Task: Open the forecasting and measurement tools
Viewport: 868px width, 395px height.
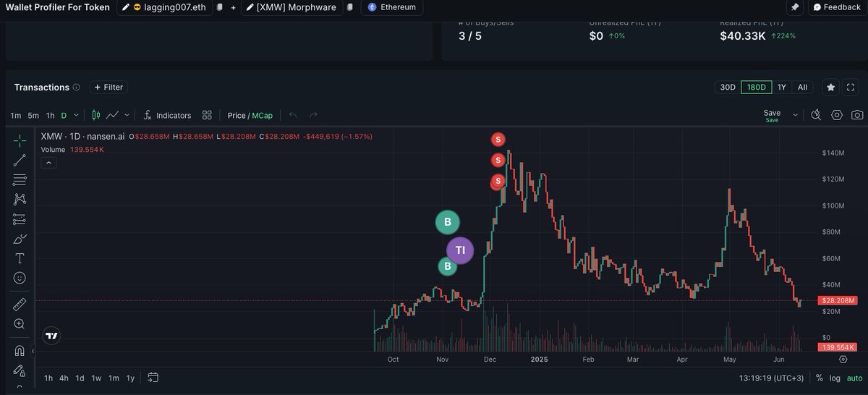Action: coord(20,219)
